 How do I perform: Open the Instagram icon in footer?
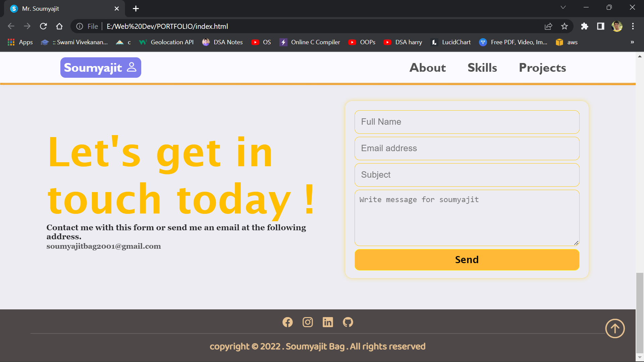(308, 322)
